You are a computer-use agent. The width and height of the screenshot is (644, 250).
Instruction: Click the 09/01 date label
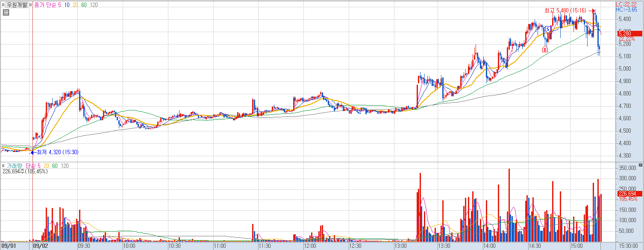tap(9, 246)
